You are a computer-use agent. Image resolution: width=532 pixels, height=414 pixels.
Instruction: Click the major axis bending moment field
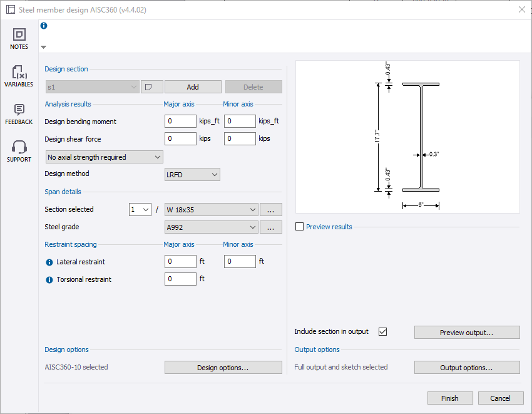pos(180,121)
